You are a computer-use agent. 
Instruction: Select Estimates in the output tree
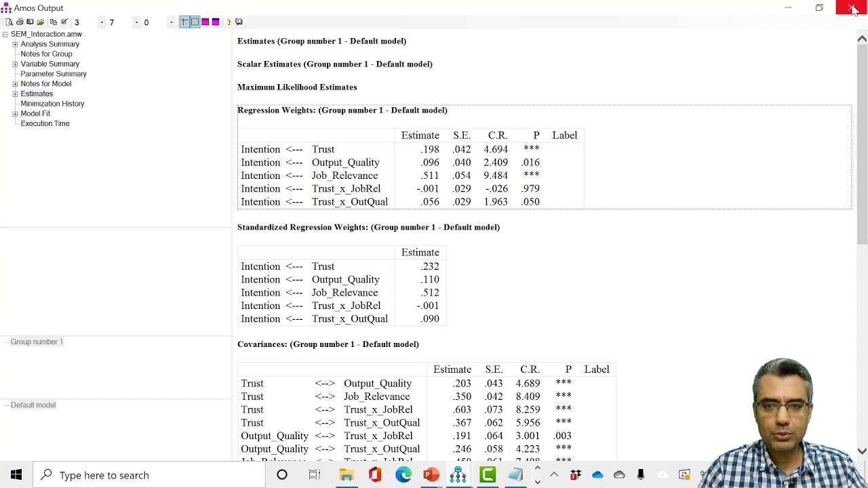(x=37, y=94)
